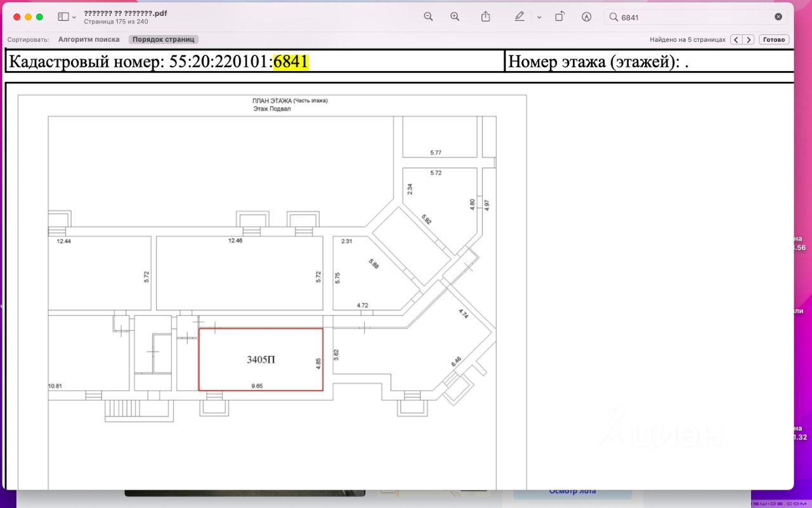The image size is (812, 508).
Task: Open the Share icon in toolbar
Action: pos(486,17)
